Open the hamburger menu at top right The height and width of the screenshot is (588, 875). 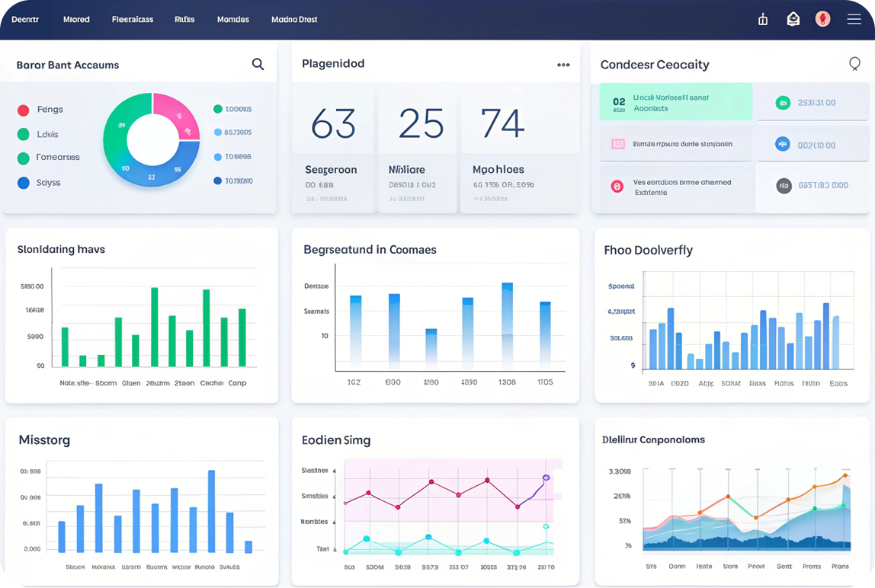(x=854, y=19)
